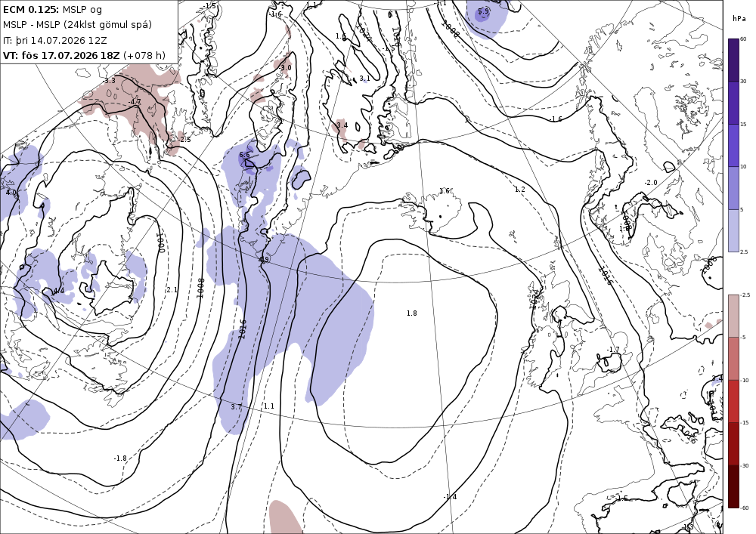Click the hPa unit label above the legend
Viewport: 756px width, 534px height.
tap(739, 19)
